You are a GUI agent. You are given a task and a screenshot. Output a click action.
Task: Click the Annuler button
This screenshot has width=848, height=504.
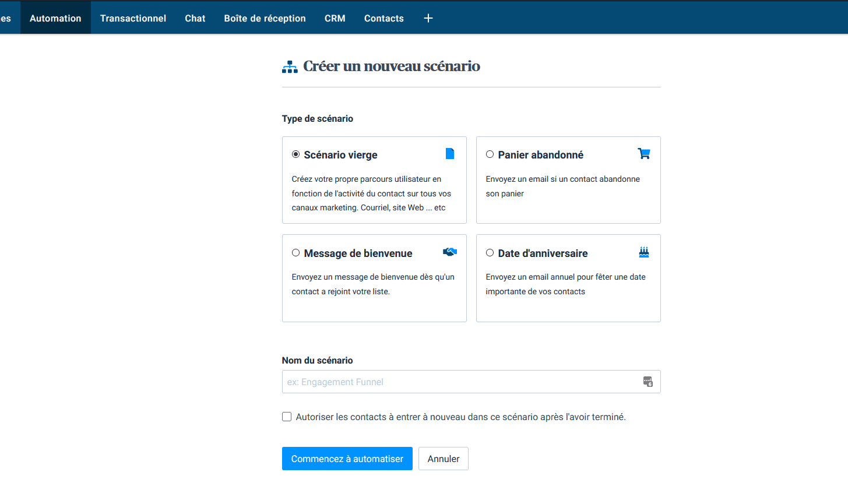tap(443, 459)
